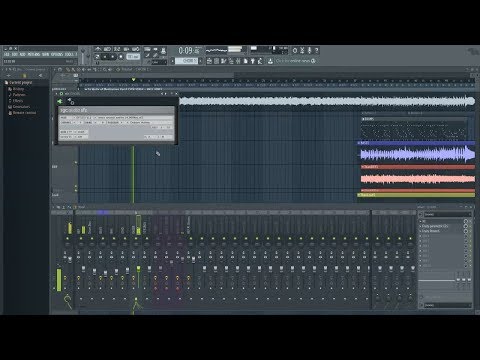Screen dimensions: 480x360
Task: Select previous pattern with left arrow
Action: click(x=173, y=61)
